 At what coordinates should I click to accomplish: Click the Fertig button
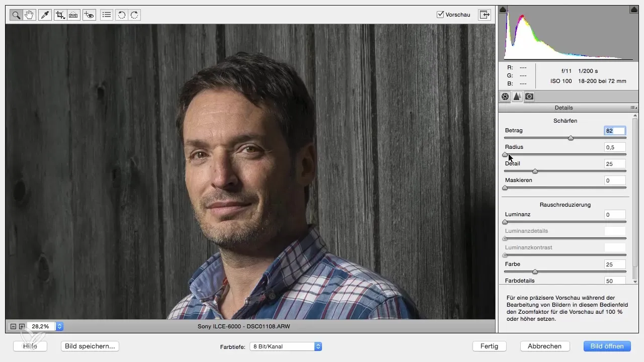pyautogui.click(x=489, y=346)
